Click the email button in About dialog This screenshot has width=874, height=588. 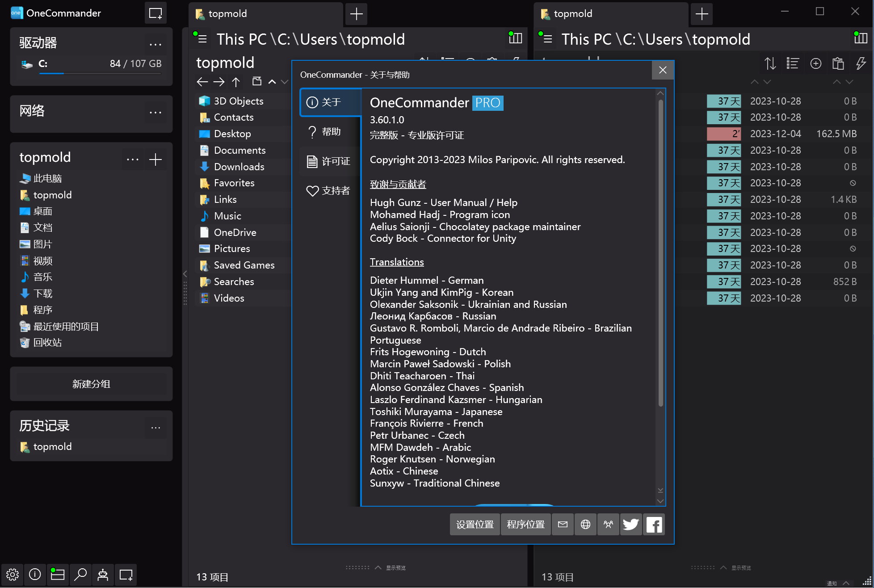(x=563, y=524)
